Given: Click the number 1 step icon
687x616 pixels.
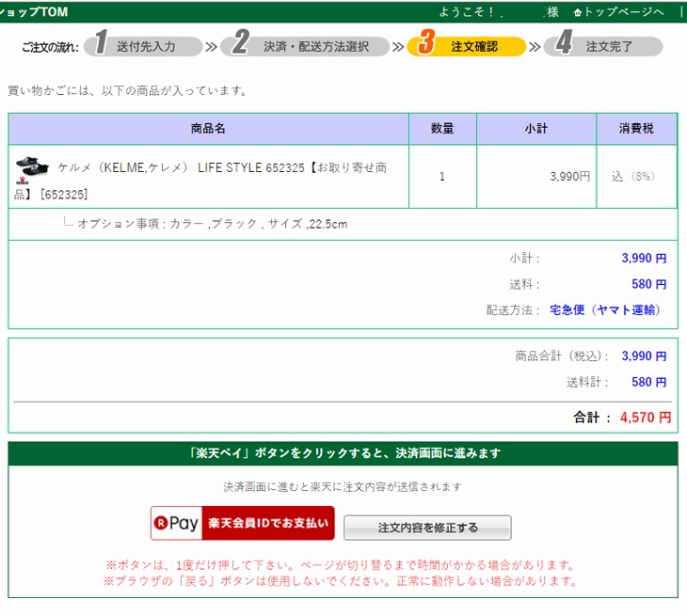Looking at the screenshot, I should pos(100,43).
